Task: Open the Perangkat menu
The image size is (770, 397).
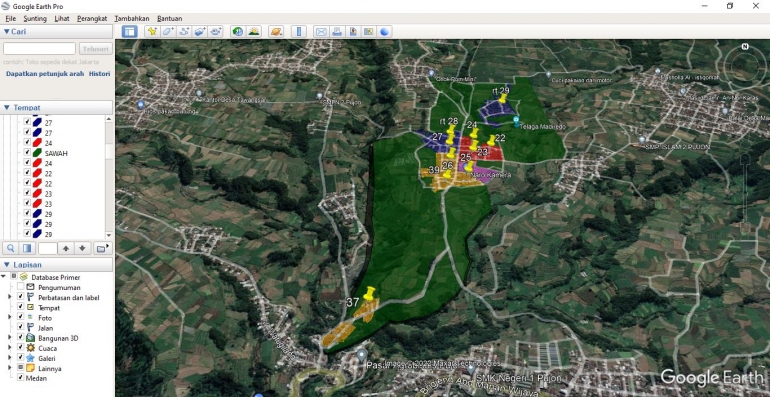Action: pyautogui.click(x=92, y=19)
